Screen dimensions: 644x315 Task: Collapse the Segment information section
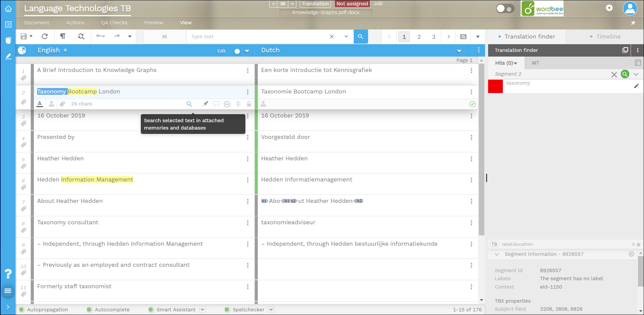(497, 254)
